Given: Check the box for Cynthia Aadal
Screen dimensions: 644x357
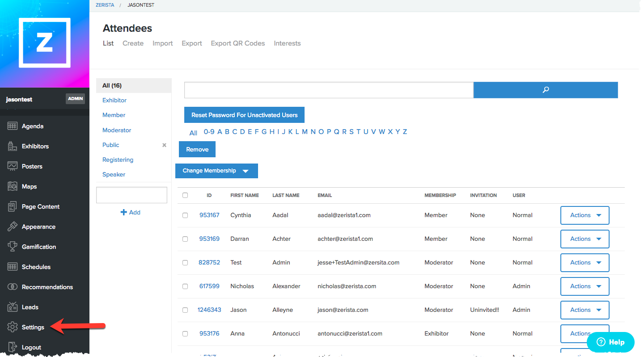Looking at the screenshot, I should 185,215.
